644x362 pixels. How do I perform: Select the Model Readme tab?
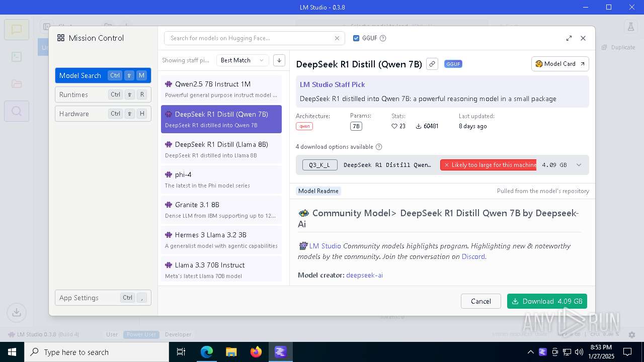(x=318, y=191)
